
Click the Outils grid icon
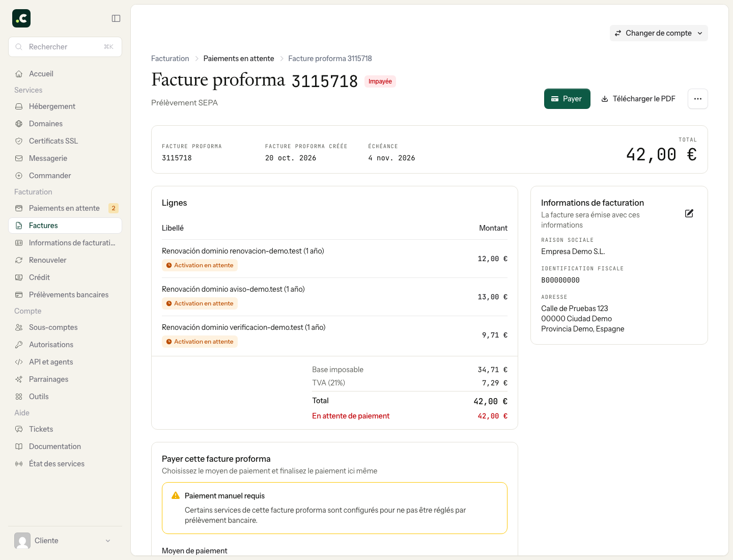point(19,397)
